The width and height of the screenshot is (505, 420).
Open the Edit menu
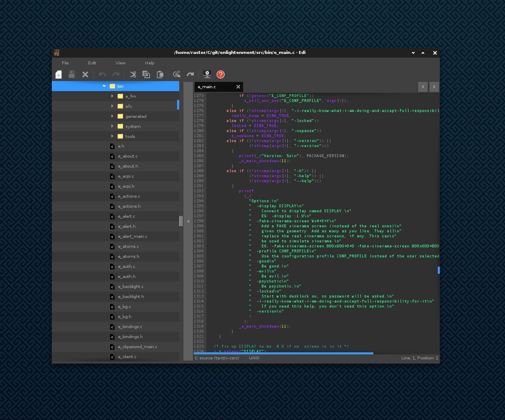[92, 63]
